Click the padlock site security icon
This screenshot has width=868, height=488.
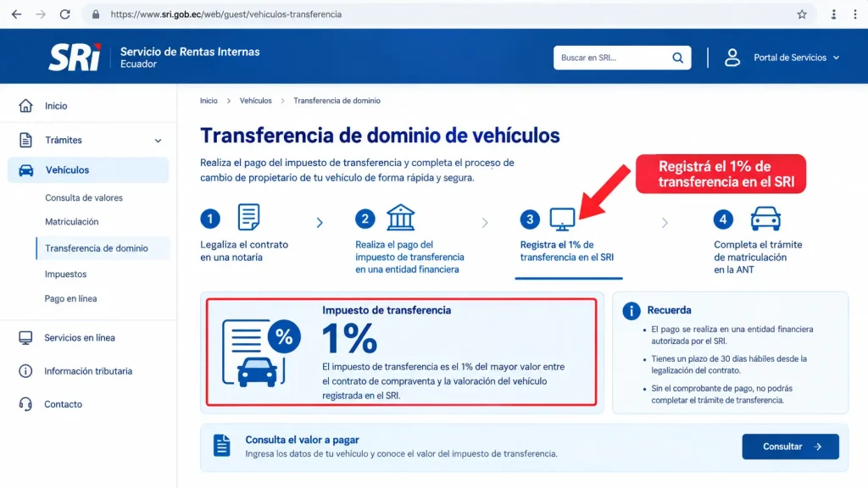tap(96, 14)
